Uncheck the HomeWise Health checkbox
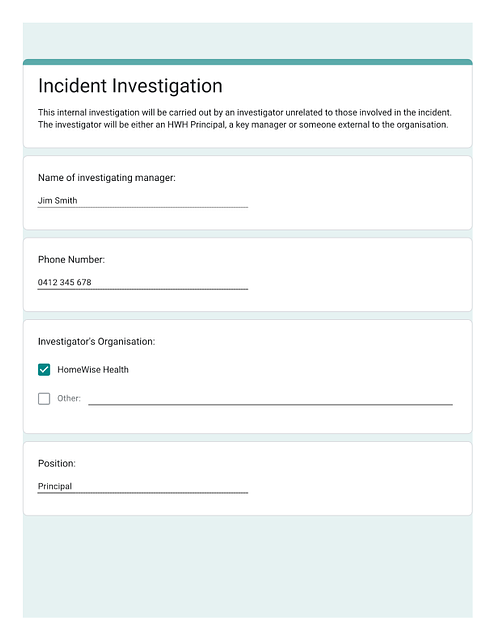Viewport: 495px width, 640px height. pos(44,369)
